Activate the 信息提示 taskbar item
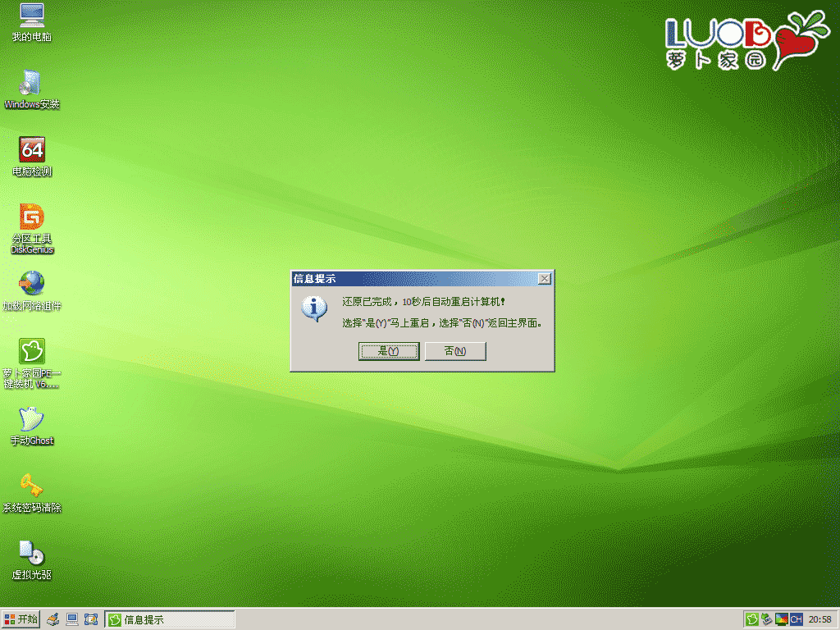 (x=170, y=619)
